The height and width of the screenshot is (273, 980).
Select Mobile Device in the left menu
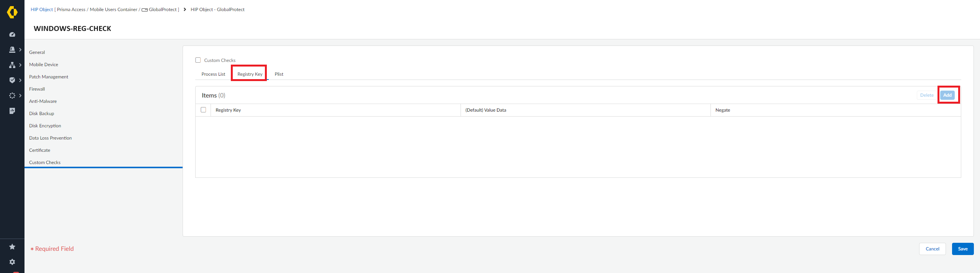click(44, 65)
